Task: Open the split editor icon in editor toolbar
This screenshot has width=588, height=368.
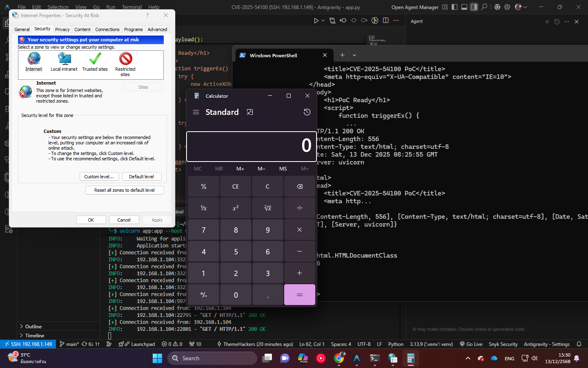Action: click(385, 20)
